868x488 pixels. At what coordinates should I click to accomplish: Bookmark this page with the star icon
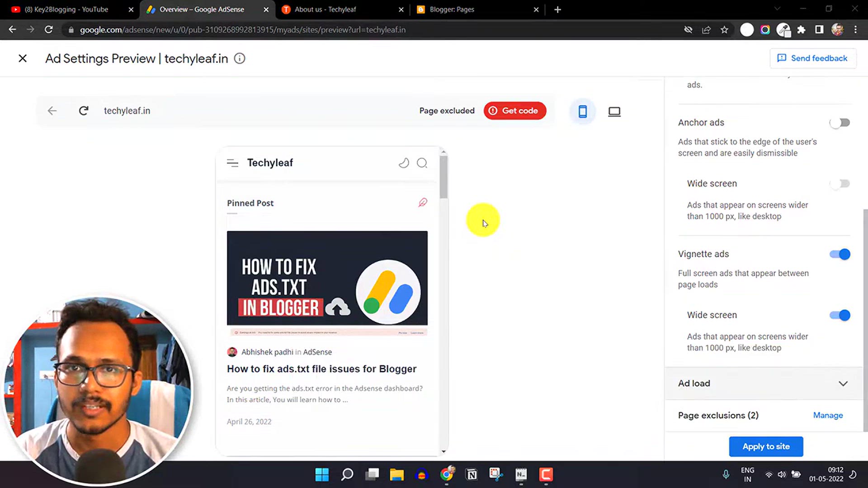coord(724,30)
